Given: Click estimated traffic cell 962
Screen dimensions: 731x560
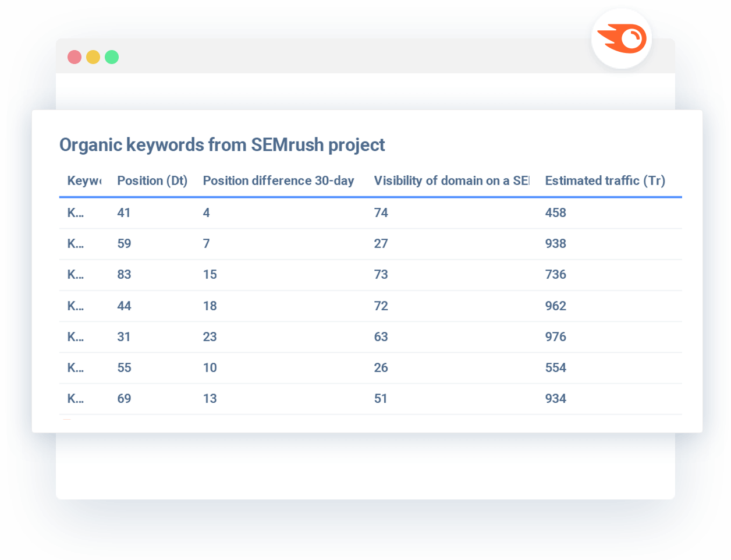Looking at the screenshot, I should point(555,306).
